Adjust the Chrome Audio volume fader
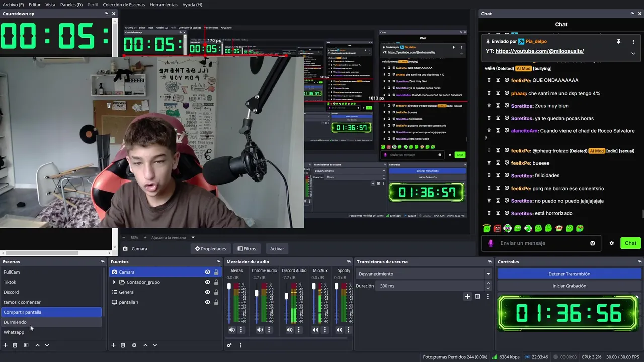The width and height of the screenshot is (644, 362). point(257,293)
